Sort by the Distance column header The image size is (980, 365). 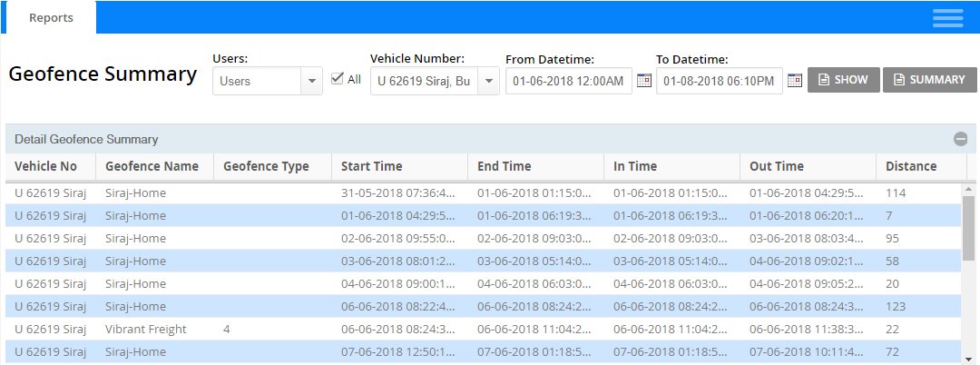(911, 166)
